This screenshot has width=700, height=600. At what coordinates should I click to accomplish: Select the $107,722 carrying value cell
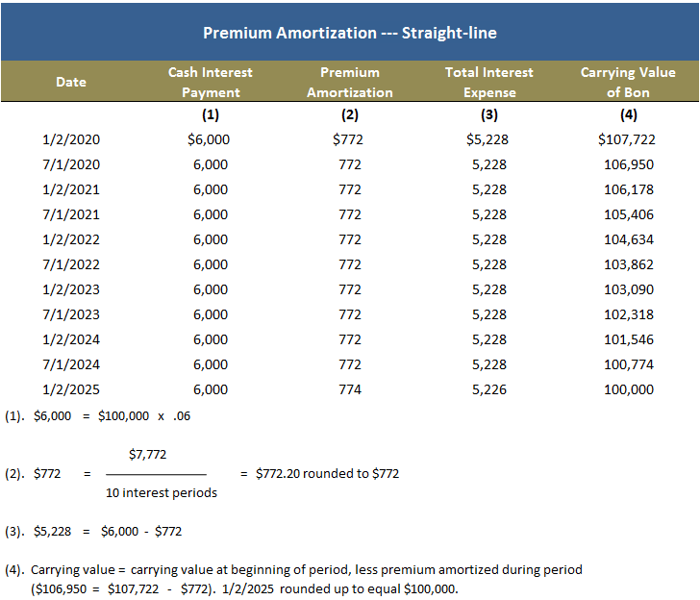point(627,139)
